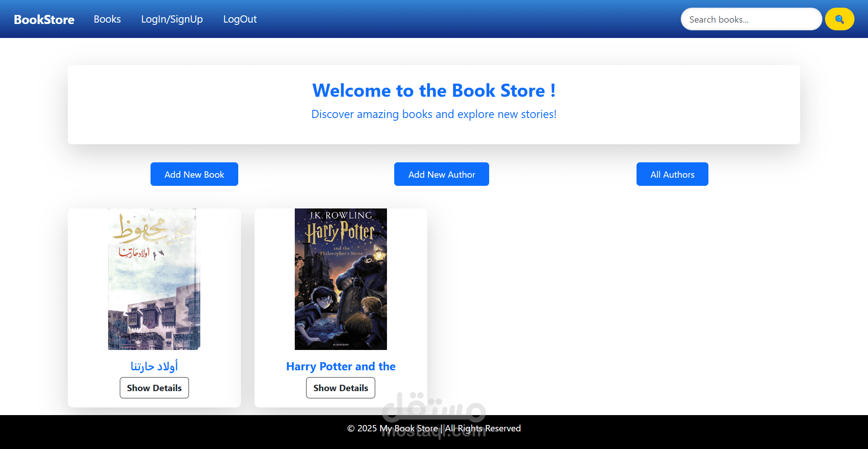
Task: Open the Books section from the navbar
Action: 107,19
